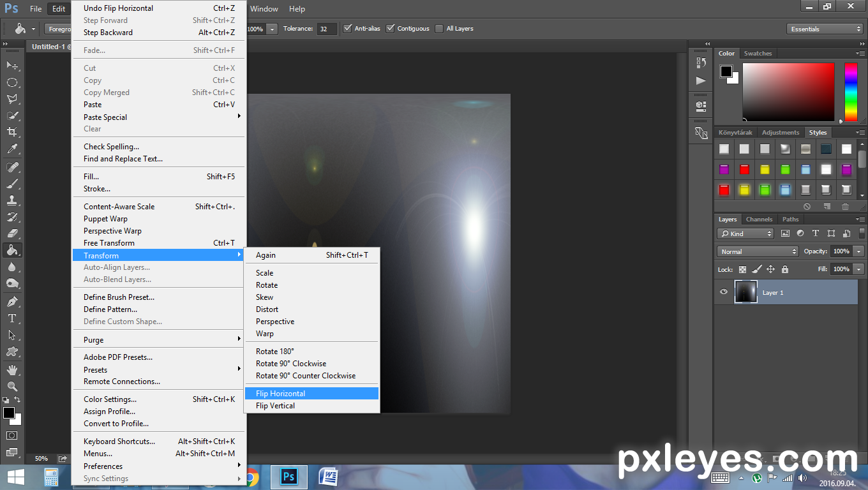
Task: Select the Zoom tool
Action: tap(12, 386)
